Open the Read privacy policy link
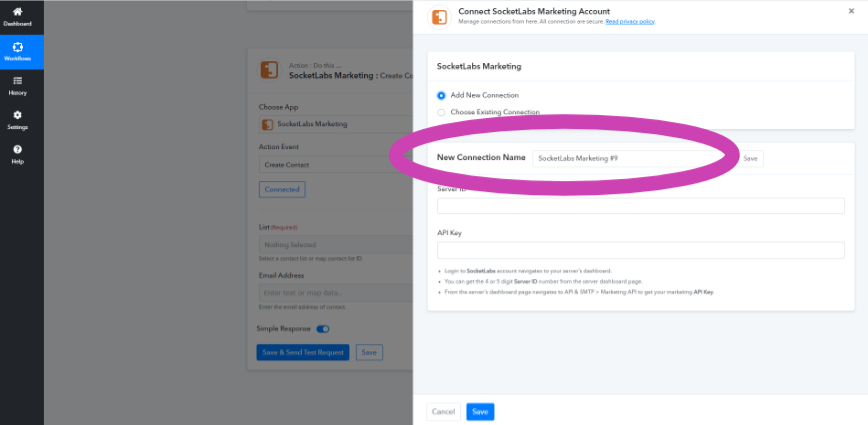868x425 pixels. tap(630, 22)
